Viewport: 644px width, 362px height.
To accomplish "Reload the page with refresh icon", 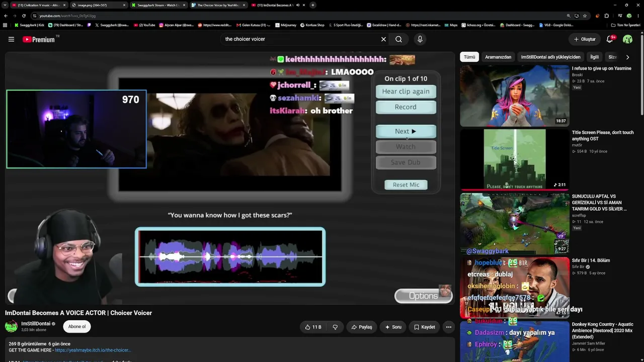I will [24, 16].
